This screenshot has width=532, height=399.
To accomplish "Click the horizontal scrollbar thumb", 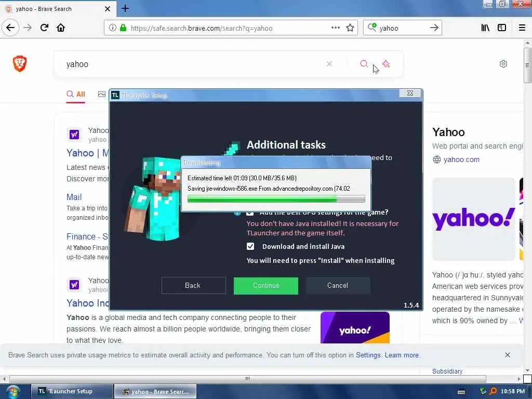I will click(248, 379).
